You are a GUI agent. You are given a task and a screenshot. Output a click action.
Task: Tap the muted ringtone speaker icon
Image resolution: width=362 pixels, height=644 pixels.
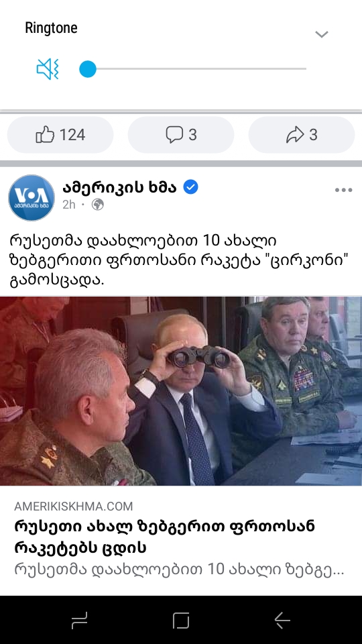[48, 68]
